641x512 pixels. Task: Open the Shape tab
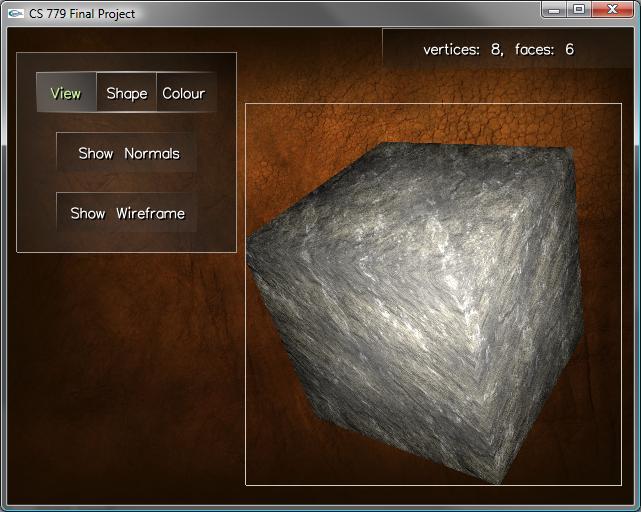point(127,93)
